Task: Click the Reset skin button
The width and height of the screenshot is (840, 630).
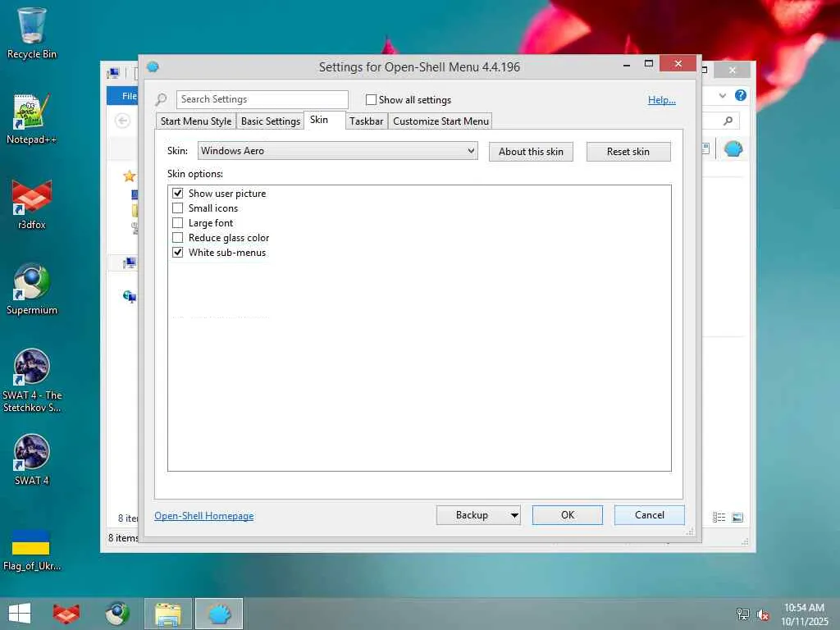Action: tap(628, 152)
